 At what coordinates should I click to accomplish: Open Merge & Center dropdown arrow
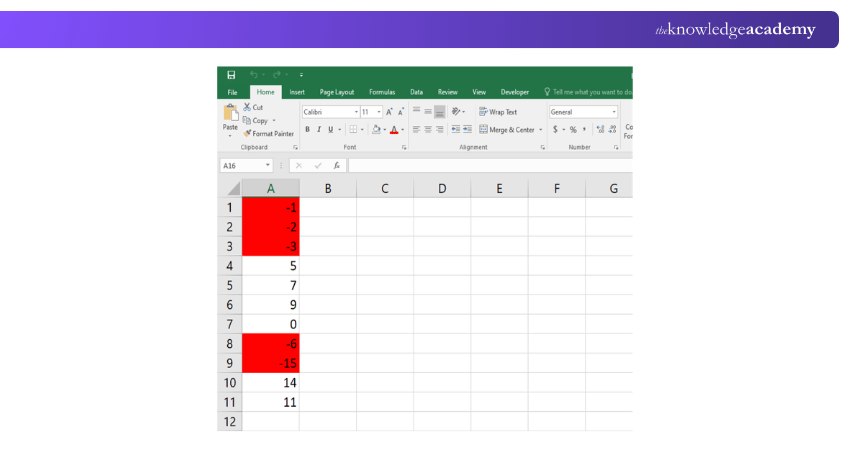point(540,130)
